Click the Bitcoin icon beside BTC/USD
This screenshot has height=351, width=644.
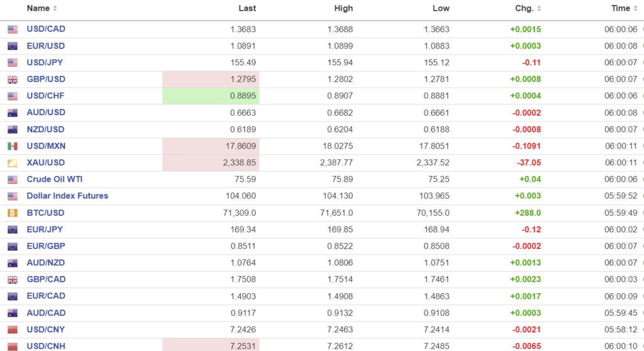click(x=13, y=213)
